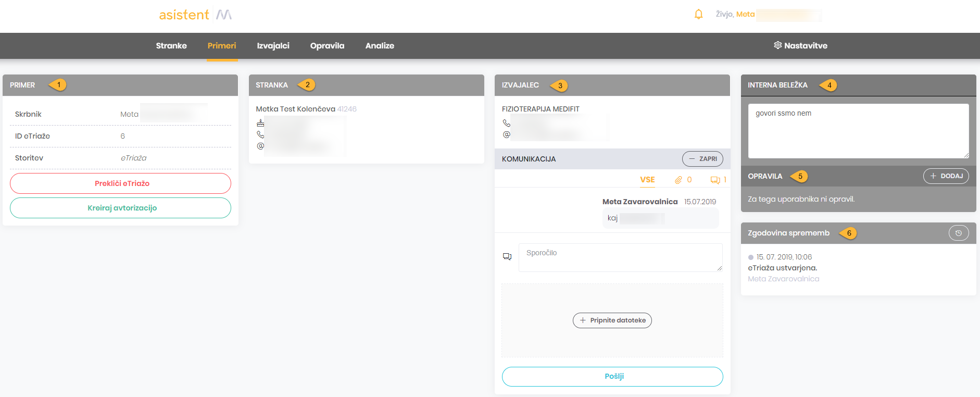The height and width of the screenshot is (397, 980).
Task: Focus the internal note text area
Action: (858, 131)
